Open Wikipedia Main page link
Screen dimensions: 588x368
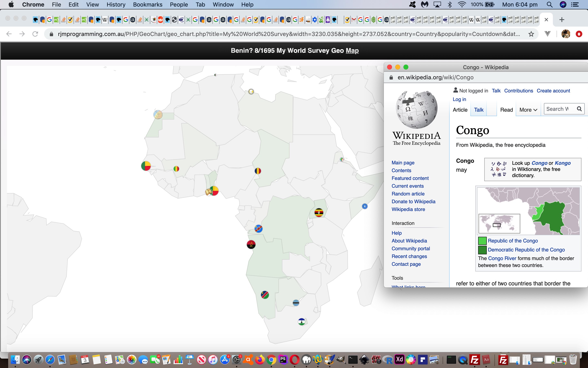[403, 163]
